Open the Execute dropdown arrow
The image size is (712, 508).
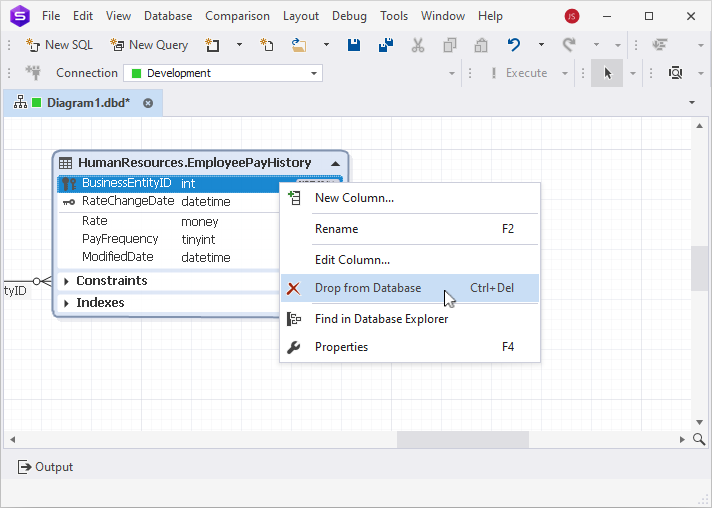[564, 73]
